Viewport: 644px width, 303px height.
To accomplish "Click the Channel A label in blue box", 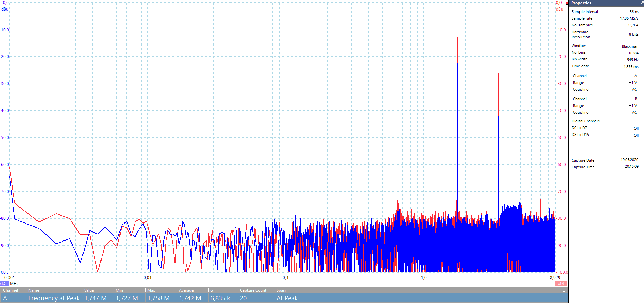I will (580, 76).
